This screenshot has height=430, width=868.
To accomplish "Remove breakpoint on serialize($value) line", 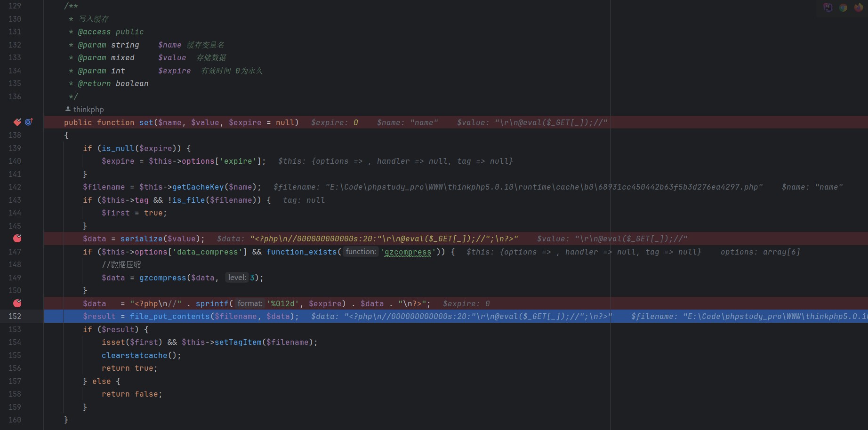I will 17,239.
